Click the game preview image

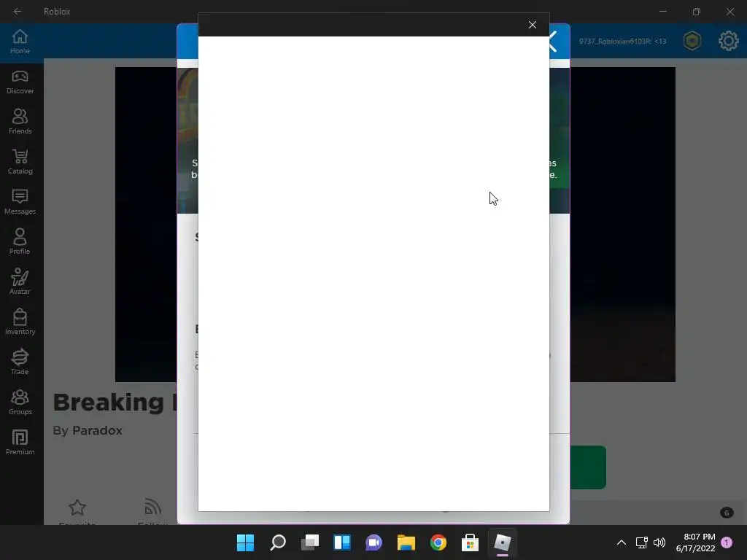click(146, 224)
